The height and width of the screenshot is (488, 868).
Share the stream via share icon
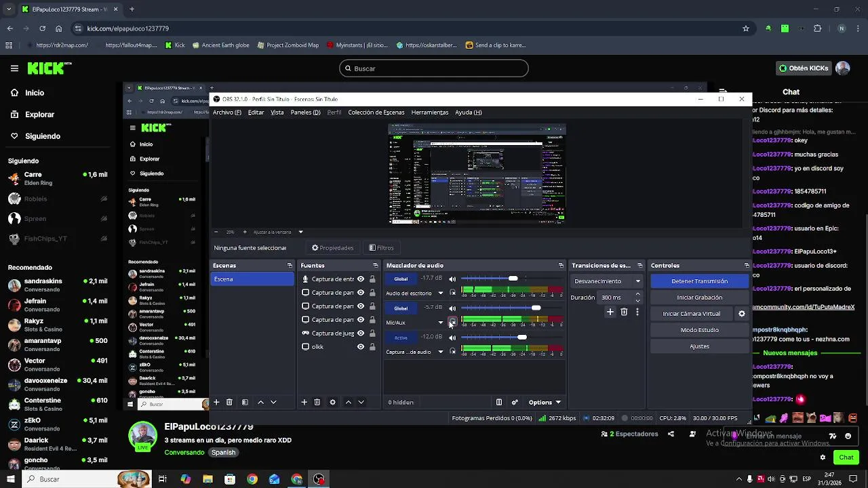click(x=671, y=434)
